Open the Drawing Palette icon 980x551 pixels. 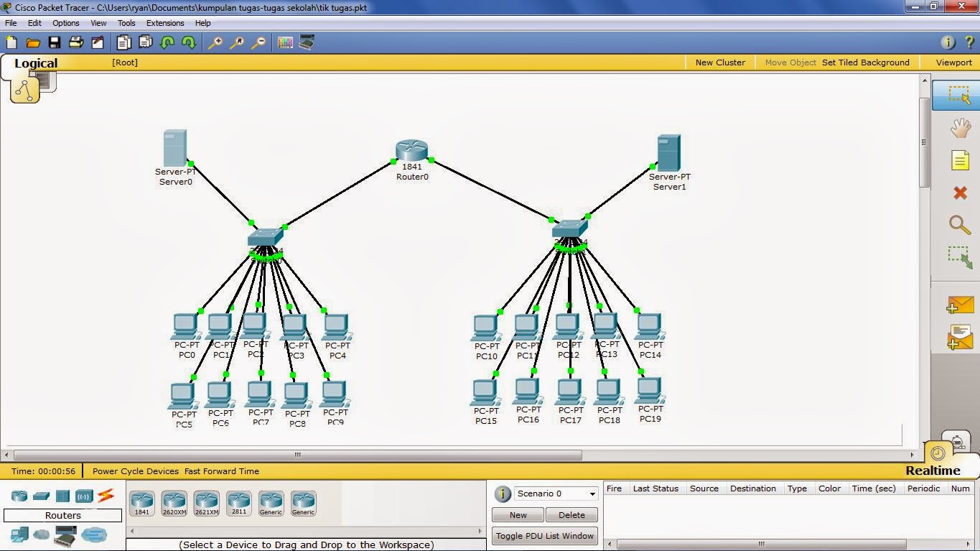click(285, 43)
